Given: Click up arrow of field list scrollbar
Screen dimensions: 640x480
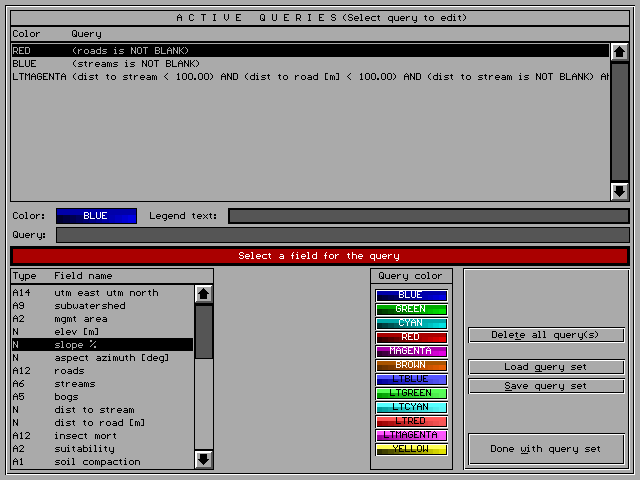Looking at the screenshot, I should 203,294.
